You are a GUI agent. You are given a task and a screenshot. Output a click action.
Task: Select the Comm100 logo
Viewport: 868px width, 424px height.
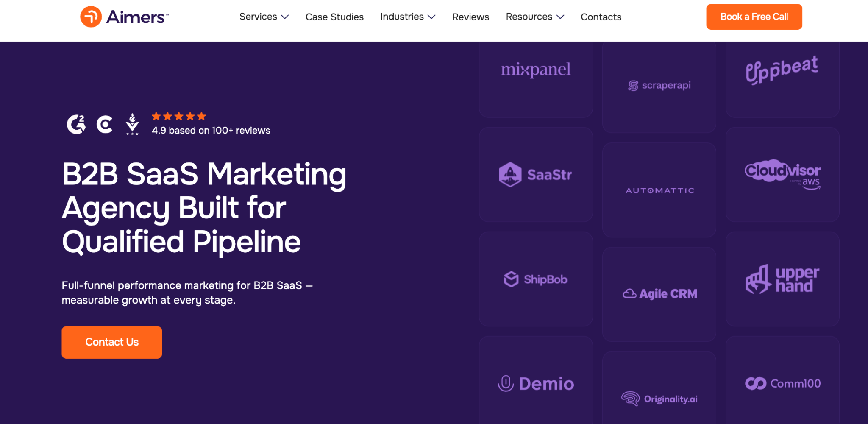pyautogui.click(x=783, y=383)
